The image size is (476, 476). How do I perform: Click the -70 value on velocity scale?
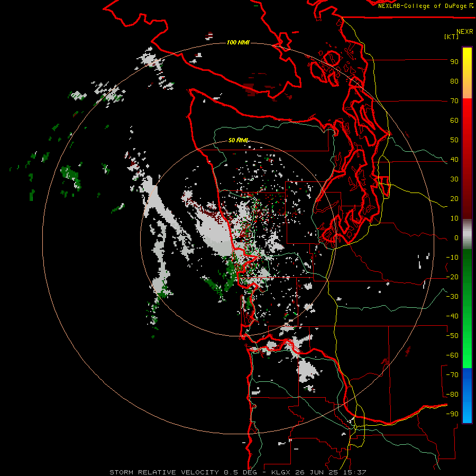point(452,375)
